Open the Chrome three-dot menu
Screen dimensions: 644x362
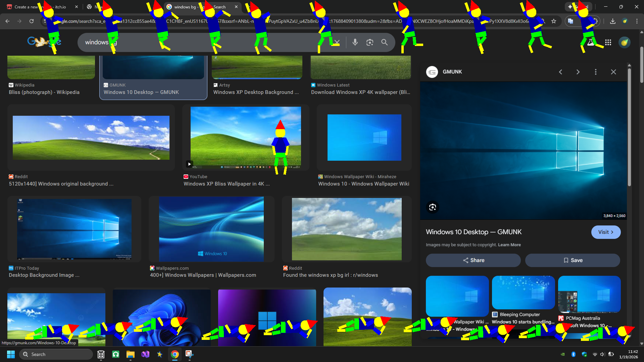(x=637, y=21)
